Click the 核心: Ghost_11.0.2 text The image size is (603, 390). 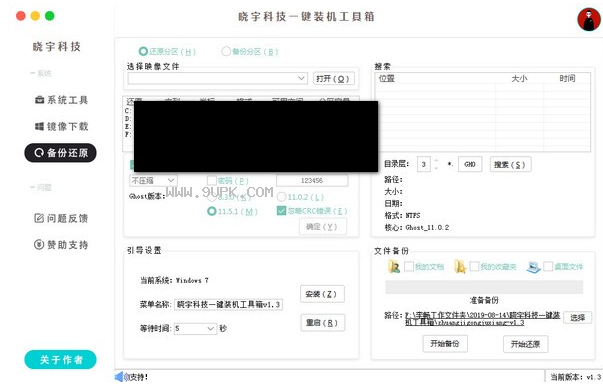pyautogui.click(x=416, y=227)
